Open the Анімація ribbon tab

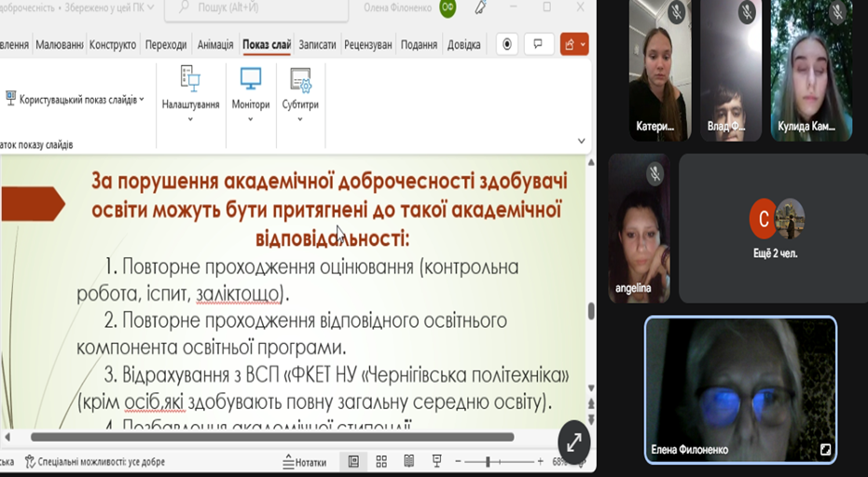pyautogui.click(x=216, y=44)
